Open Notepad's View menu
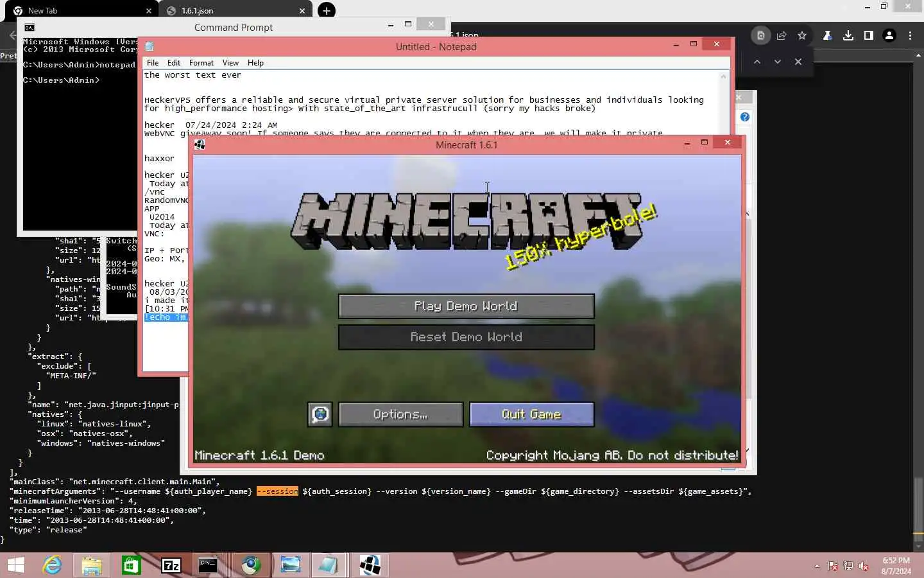 (230, 63)
